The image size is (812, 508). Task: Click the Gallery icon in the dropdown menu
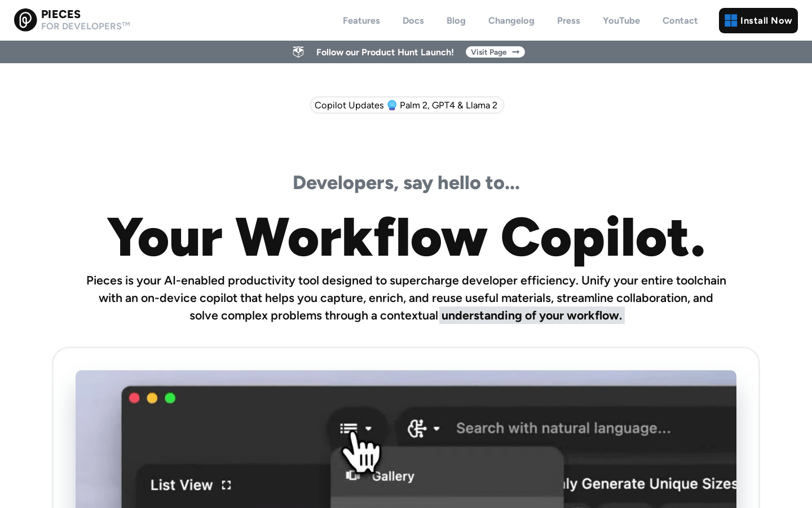point(353,475)
